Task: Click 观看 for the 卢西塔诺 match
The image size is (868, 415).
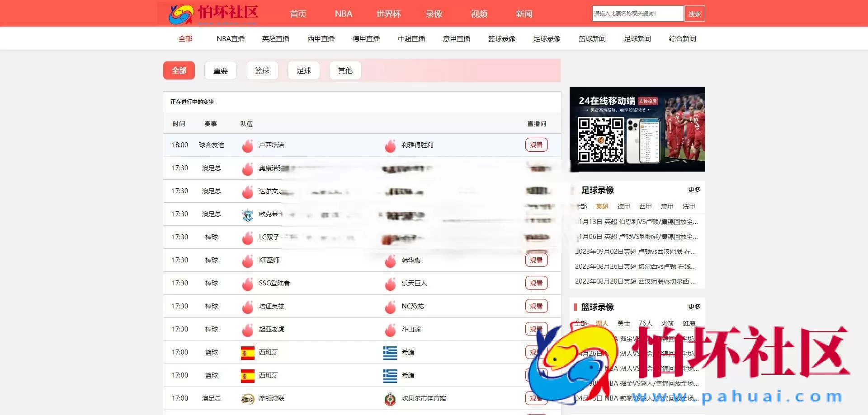Action: (536, 145)
